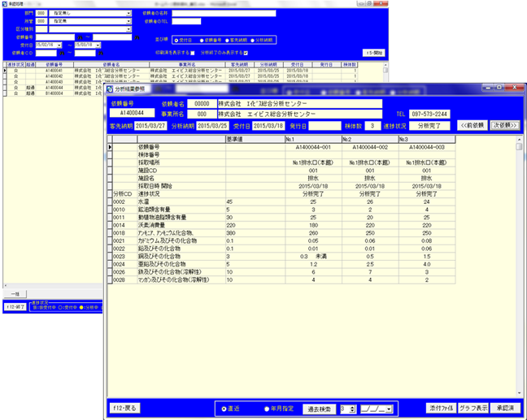The height and width of the screenshot is (420, 527).
Task: Click binoculars lookup after second 依頼者CD field
Action: 101,53
